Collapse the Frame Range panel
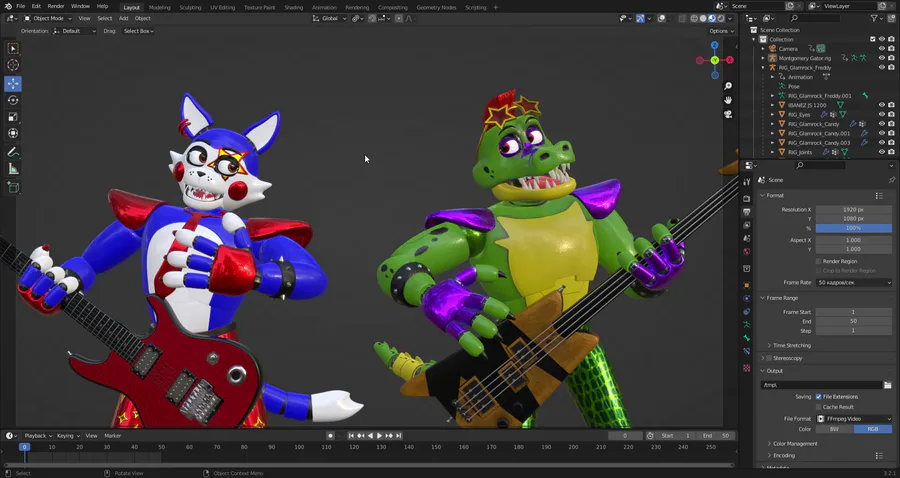The image size is (900, 478). [782, 298]
